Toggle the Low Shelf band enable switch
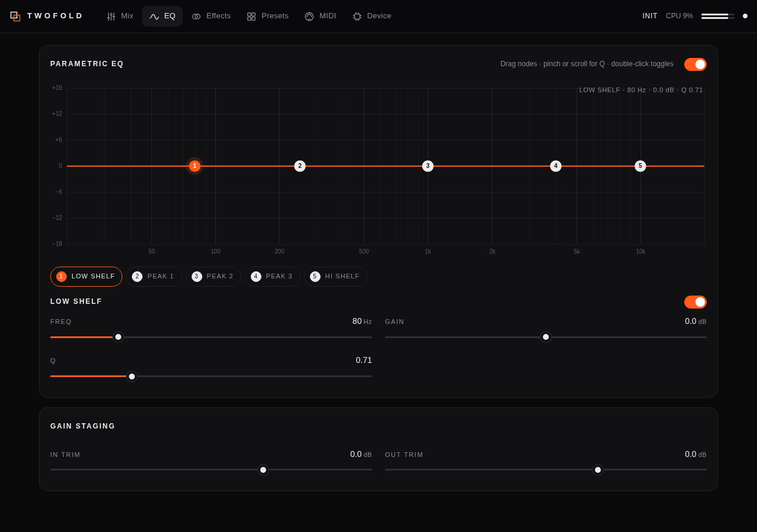The height and width of the screenshot is (532, 757). point(695,302)
